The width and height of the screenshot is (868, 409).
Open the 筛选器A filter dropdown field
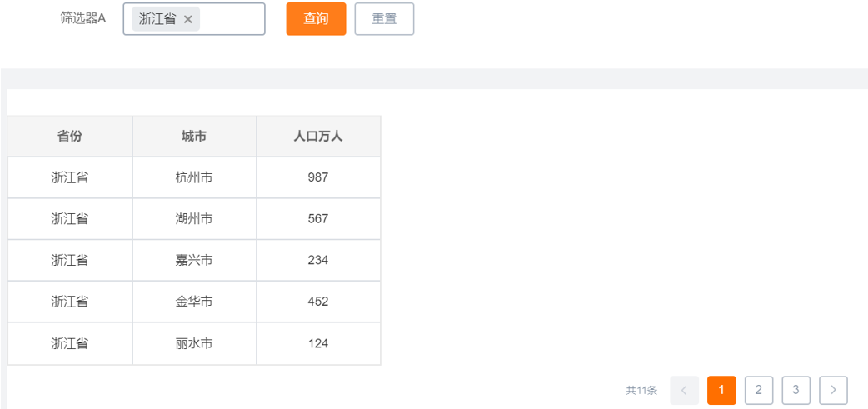point(231,19)
